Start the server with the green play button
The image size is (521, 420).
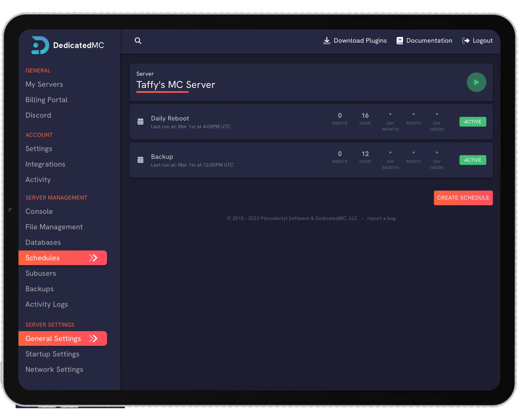click(x=476, y=82)
